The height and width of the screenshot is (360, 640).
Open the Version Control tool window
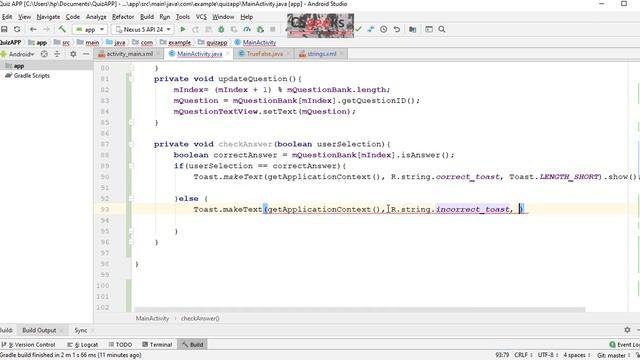(x=29, y=344)
